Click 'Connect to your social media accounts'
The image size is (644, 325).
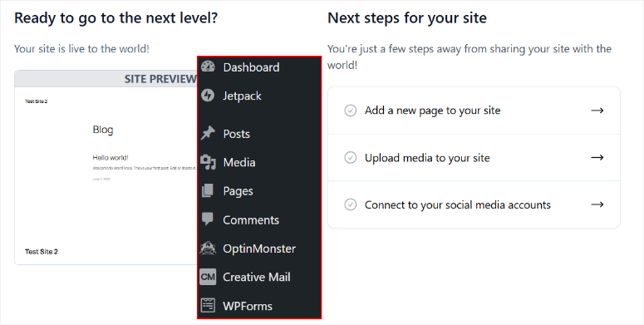[474, 204]
